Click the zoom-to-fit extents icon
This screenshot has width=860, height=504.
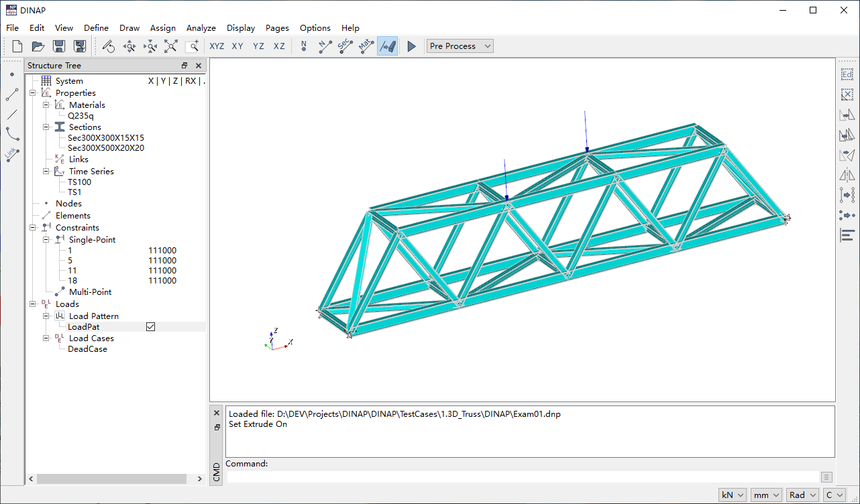point(171,46)
